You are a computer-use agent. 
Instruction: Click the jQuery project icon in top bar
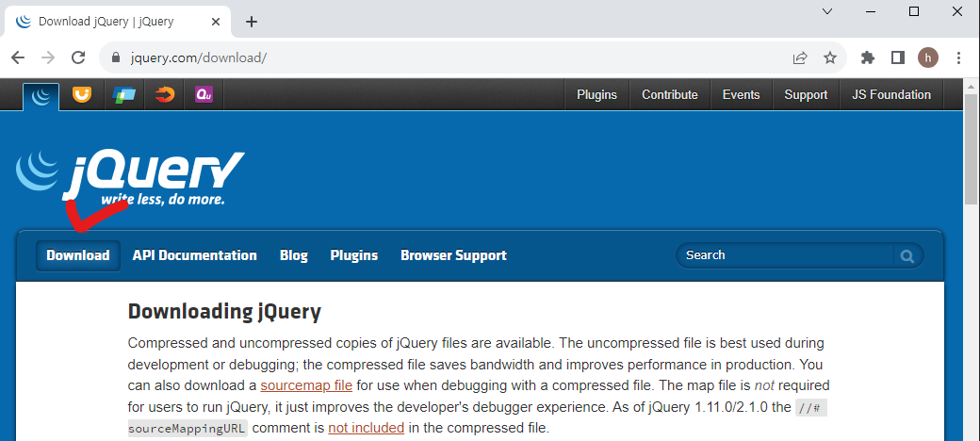click(x=41, y=95)
